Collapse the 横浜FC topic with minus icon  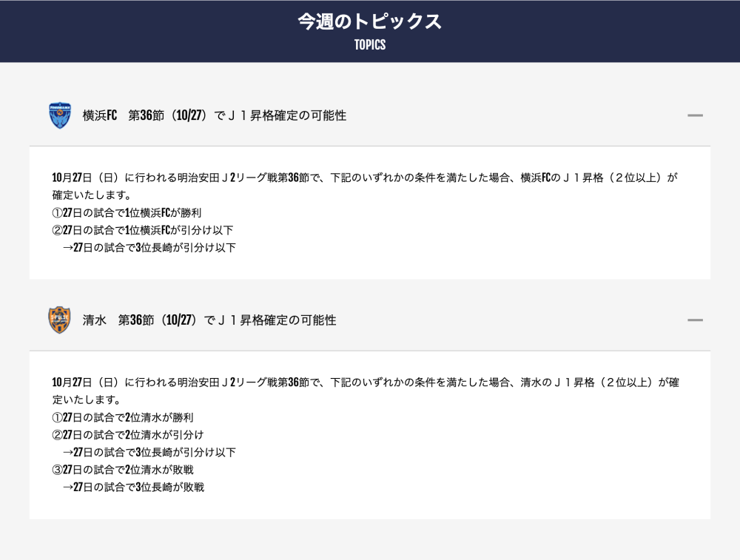coord(695,115)
